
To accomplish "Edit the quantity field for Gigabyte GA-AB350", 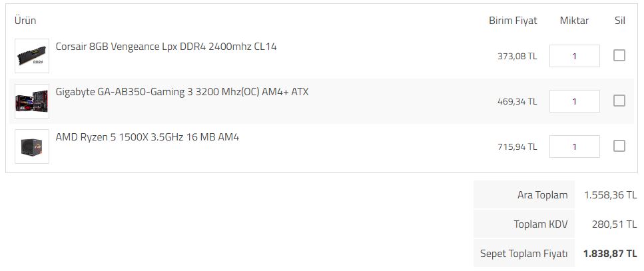I will pyautogui.click(x=575, y=101).
